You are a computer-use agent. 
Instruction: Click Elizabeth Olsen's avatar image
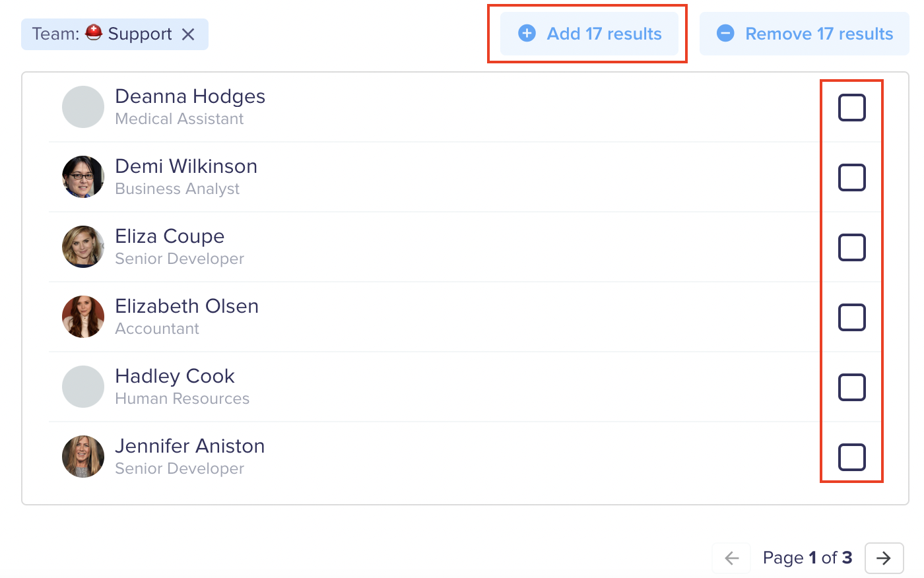[83, 317]
